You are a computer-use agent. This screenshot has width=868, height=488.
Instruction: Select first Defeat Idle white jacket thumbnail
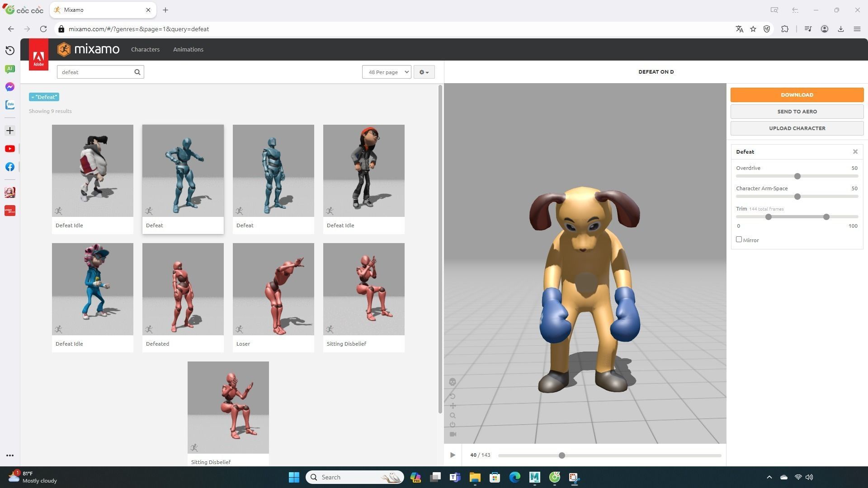[93, 171]
